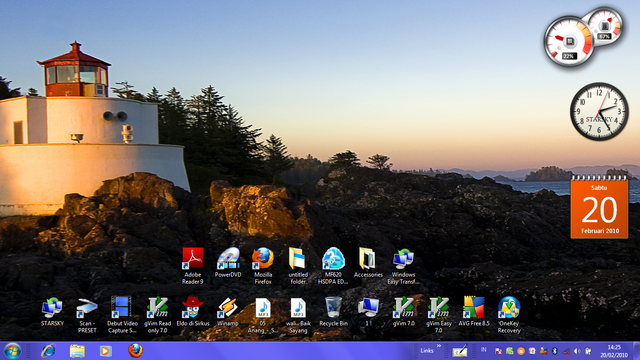Open Windows Media Player taskbar icon
Screen dimensions: 640x360
(x=105, y=351)
